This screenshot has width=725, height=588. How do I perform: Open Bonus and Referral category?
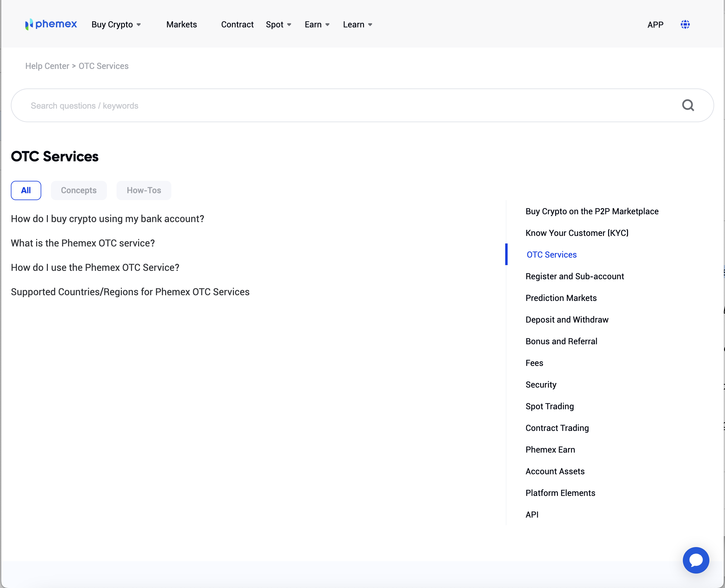(x=561, y=342)
